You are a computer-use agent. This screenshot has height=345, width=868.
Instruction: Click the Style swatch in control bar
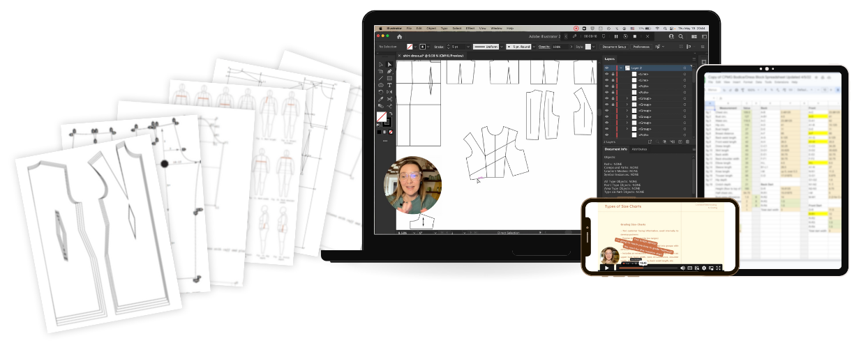click(588, 47)
